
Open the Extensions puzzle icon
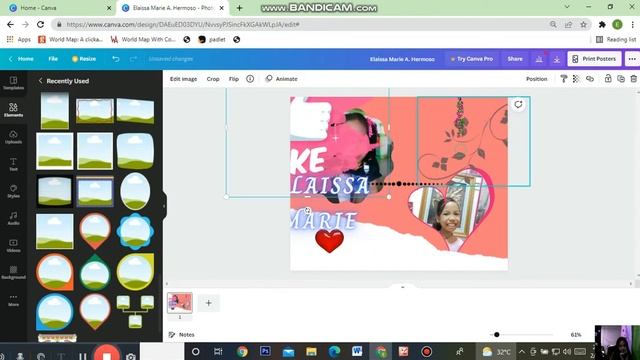tap(602, 24)
